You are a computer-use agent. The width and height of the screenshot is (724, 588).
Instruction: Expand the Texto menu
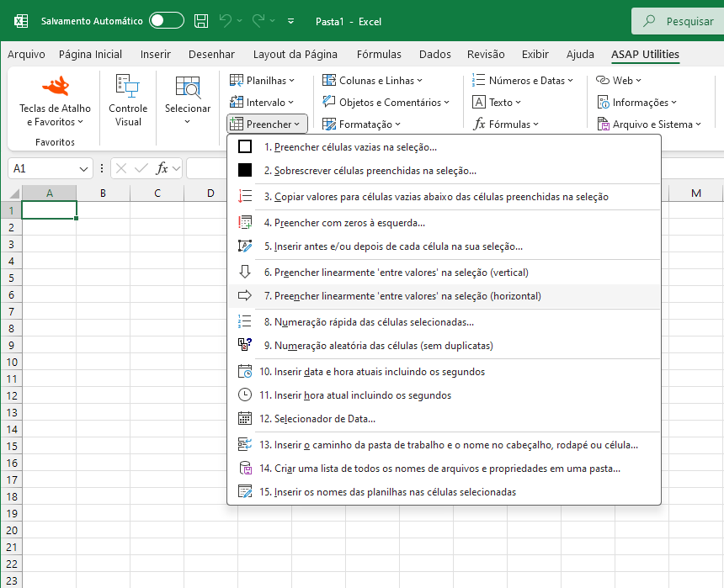click(497, 102)
